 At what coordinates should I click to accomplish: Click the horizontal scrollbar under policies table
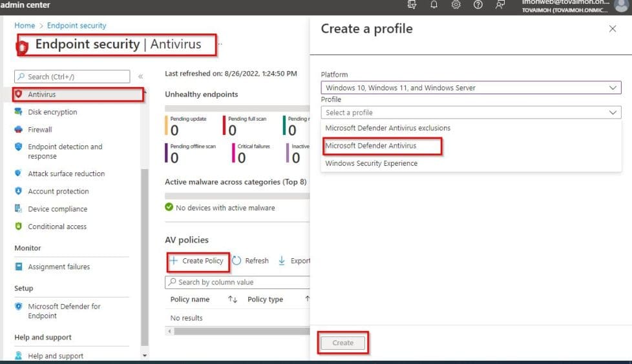(242, 331)
